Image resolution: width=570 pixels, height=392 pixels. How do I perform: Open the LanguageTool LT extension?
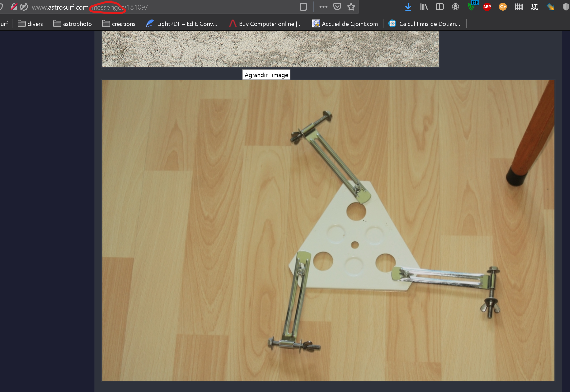[x=534, y=7]
